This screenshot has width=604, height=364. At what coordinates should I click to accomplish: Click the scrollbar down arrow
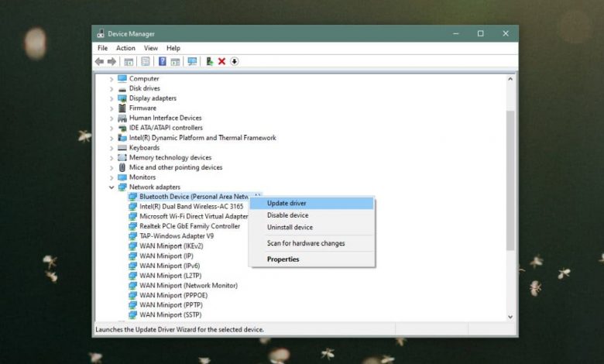510,317
